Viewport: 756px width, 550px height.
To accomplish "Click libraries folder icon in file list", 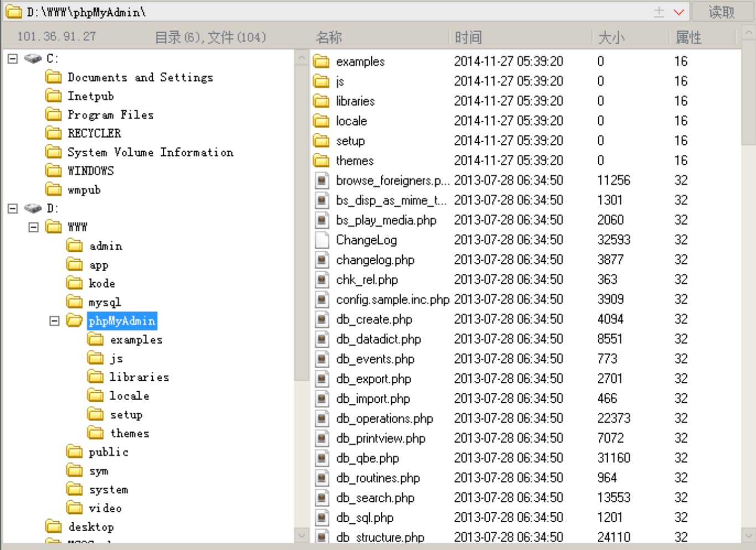I will point(321,101).
